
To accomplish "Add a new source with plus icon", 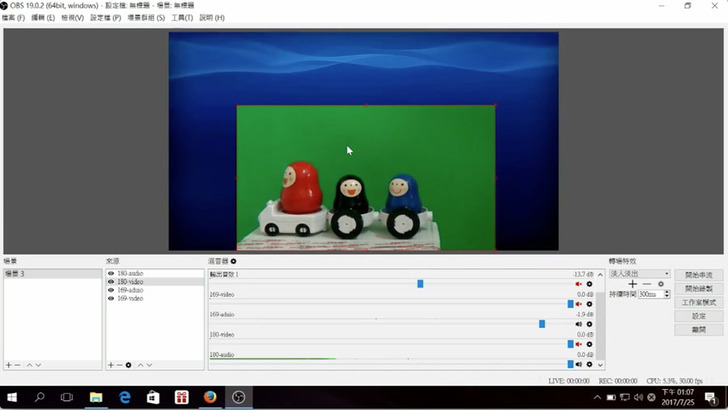I will pyautogui.click(x=110, y=365).
